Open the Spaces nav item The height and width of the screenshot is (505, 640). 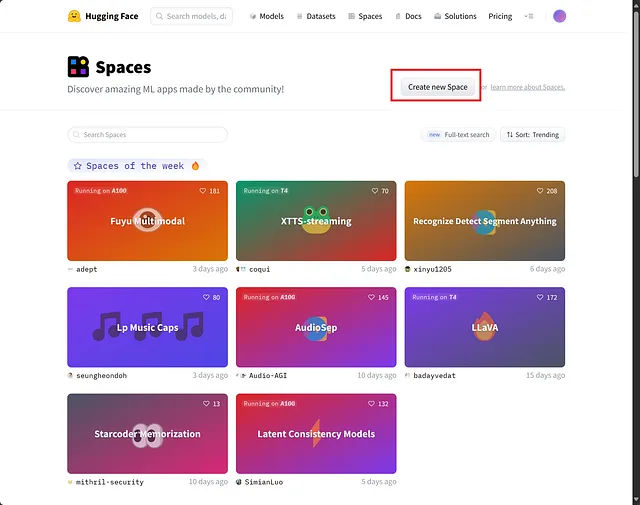(365, 16)
